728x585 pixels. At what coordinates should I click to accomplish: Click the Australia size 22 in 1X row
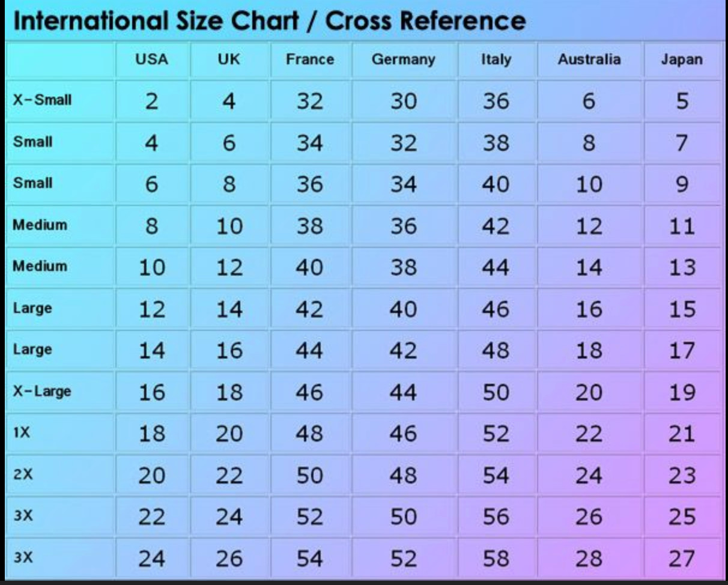589,434
